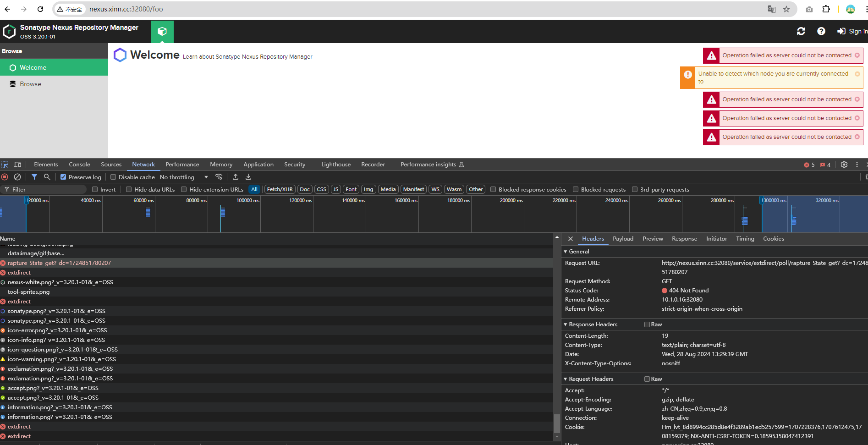This screenshot has height=445, width=868.
Task: Collapse the Response Headers section
Action: (566, 324)
